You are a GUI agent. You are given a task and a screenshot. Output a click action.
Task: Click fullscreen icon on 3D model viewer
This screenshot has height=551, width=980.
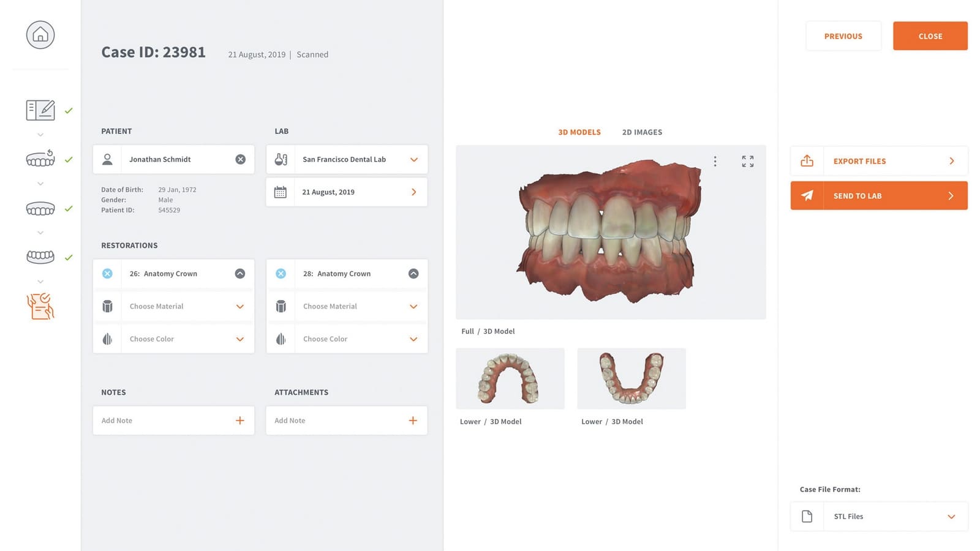tap(747, 161)
